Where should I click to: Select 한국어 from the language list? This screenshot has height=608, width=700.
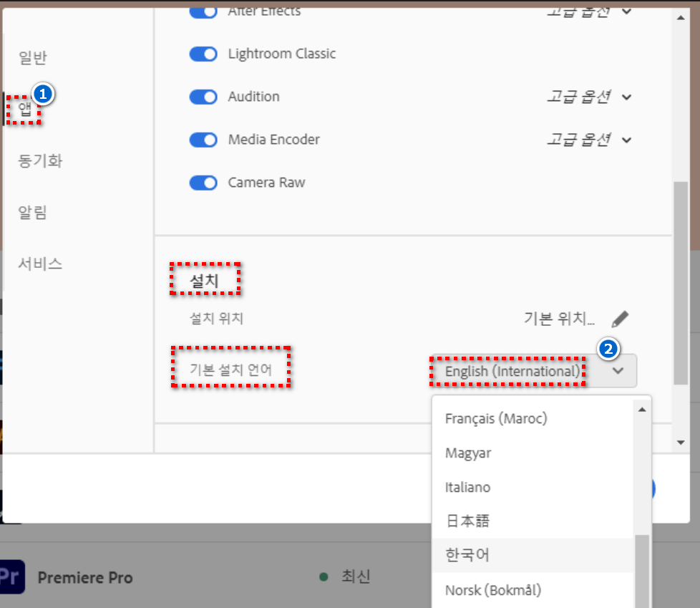point(467,555)
